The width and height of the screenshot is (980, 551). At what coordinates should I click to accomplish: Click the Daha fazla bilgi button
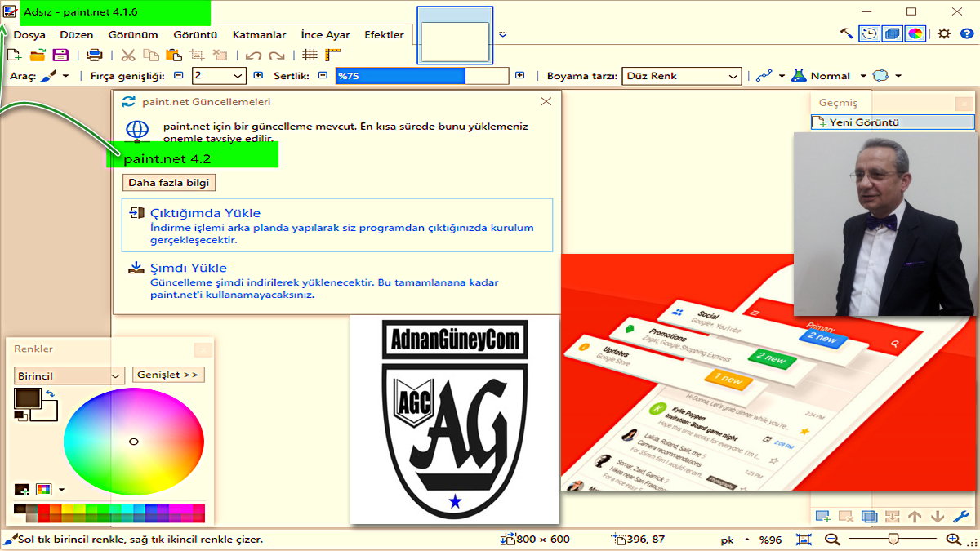[x=169, y=182]
